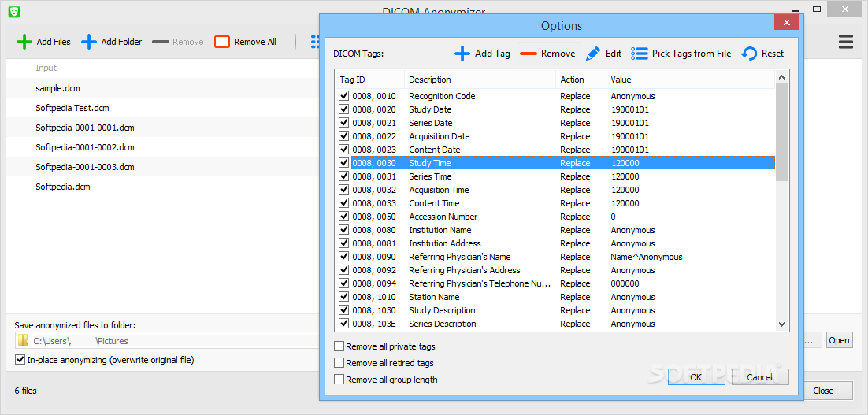Screen dimensions: 868x415
Task: Toggle In-place anonymizing checkbox
Action: point(20,360)
